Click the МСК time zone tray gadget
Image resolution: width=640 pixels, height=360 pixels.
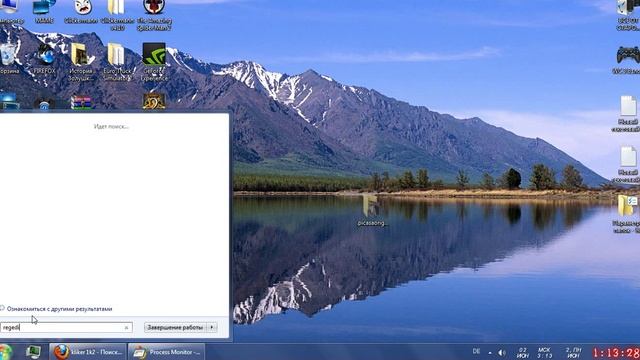[544, 353]
